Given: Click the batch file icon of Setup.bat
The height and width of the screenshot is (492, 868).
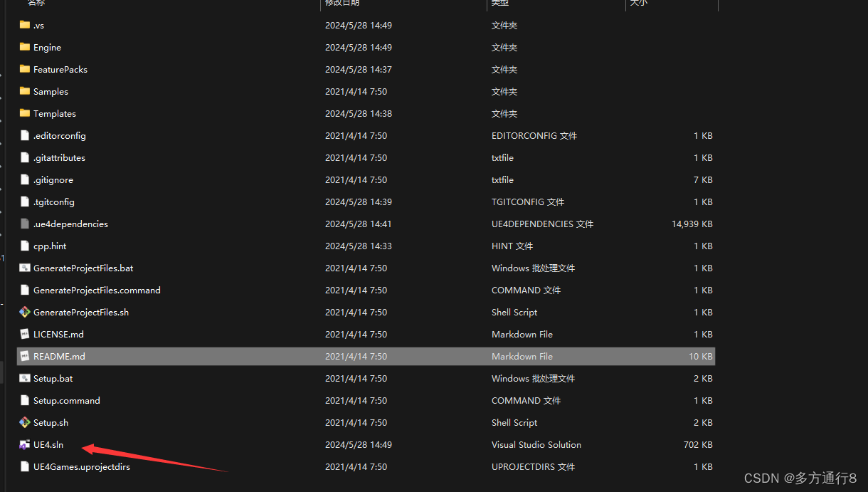Looking at the screenshot, I should click(25, 378).
